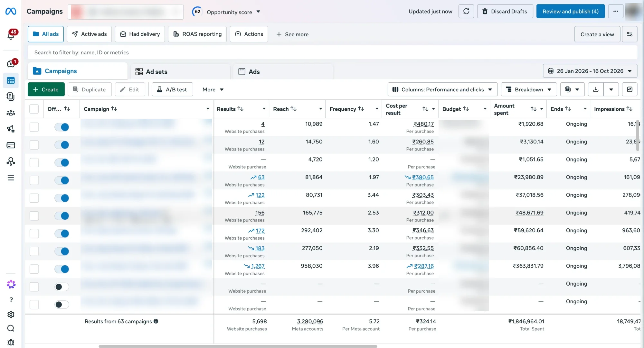Click the Discard Drafts button
The height and width of the screenshot is (348, 644).
(x=505, y=12)
